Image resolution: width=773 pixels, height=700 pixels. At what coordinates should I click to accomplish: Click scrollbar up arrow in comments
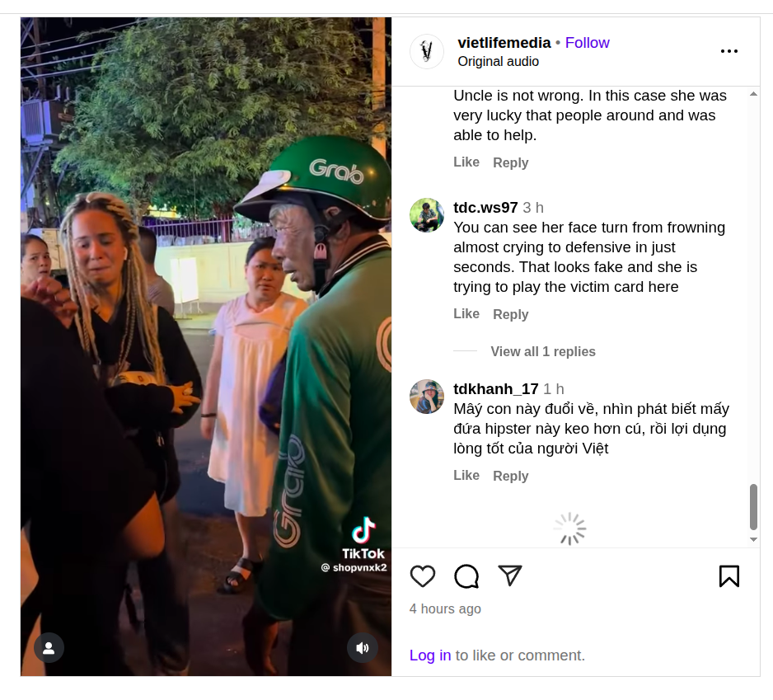point(753,94)
